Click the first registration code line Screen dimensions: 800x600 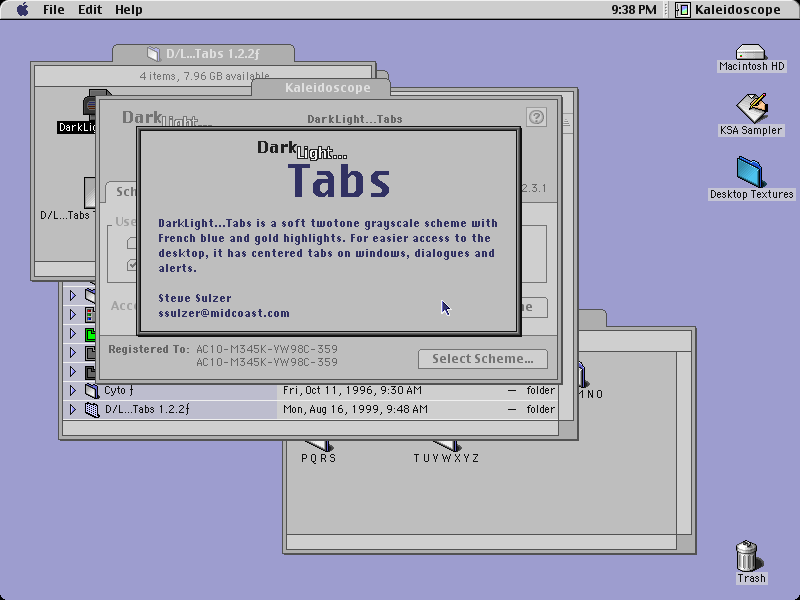[267, 349]
